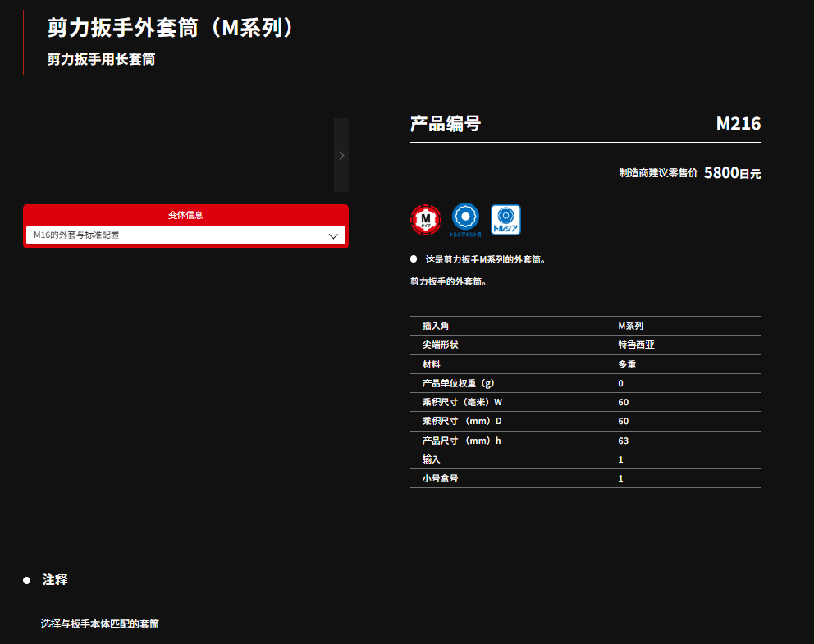The width and height of the screenshot is (814, 644).
Task: Click the 变体信息 red header
Action: tap(185, 215)
